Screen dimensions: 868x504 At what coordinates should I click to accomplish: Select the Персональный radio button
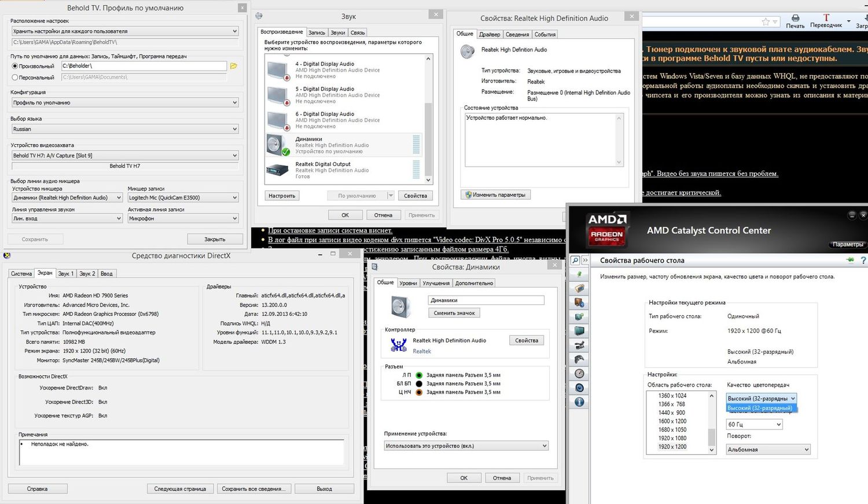coord(15,77)
